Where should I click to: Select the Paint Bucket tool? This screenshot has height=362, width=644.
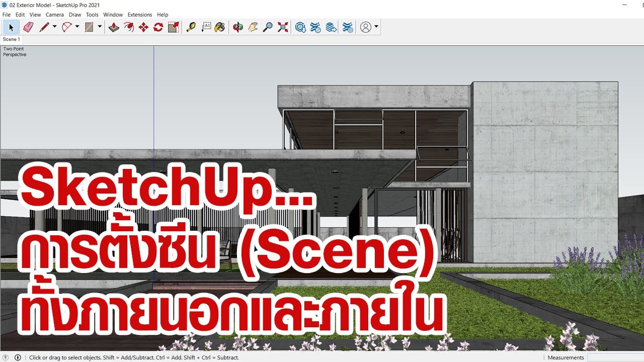point(220,27)
